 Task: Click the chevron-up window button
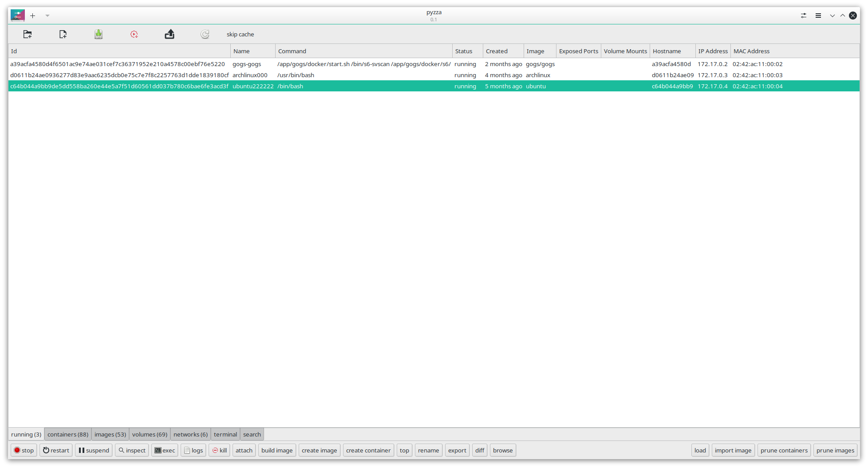click(843, 16)
